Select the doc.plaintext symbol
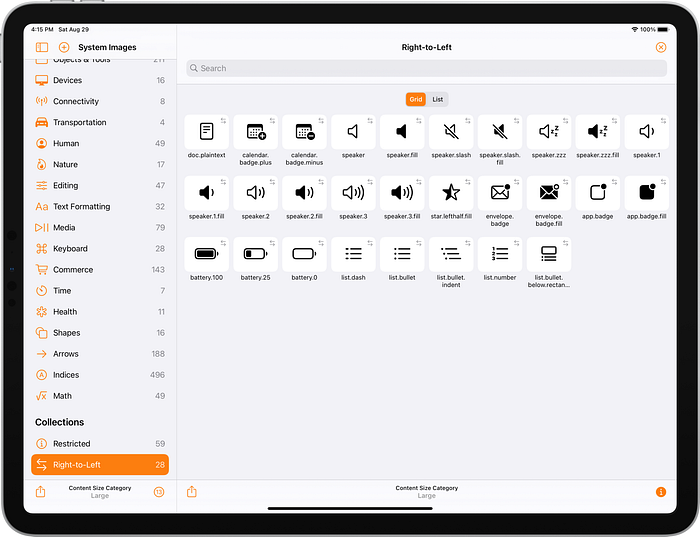 [206, 132]
